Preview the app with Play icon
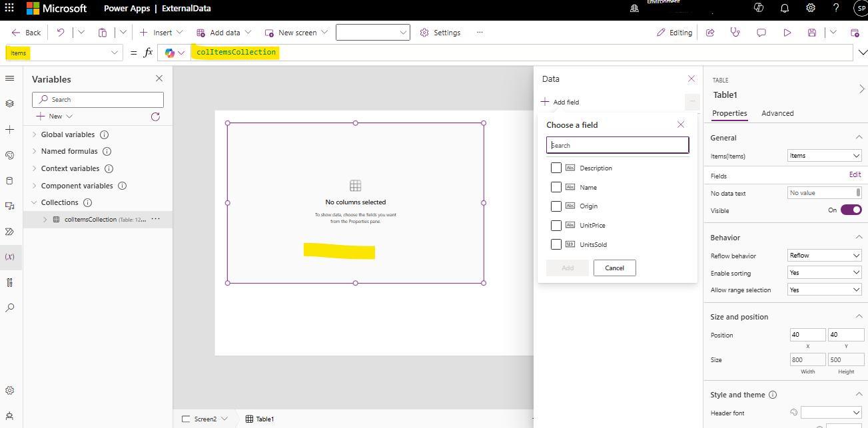 coord(787,33)
